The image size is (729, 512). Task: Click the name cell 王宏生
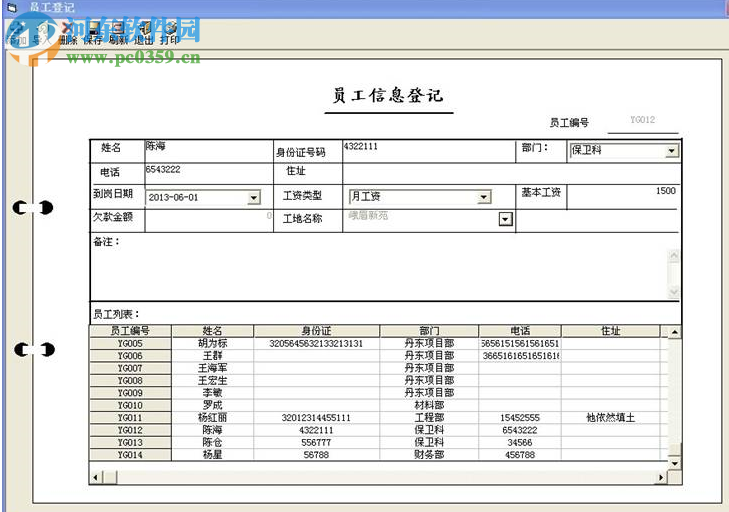click(x=212, y=380)
